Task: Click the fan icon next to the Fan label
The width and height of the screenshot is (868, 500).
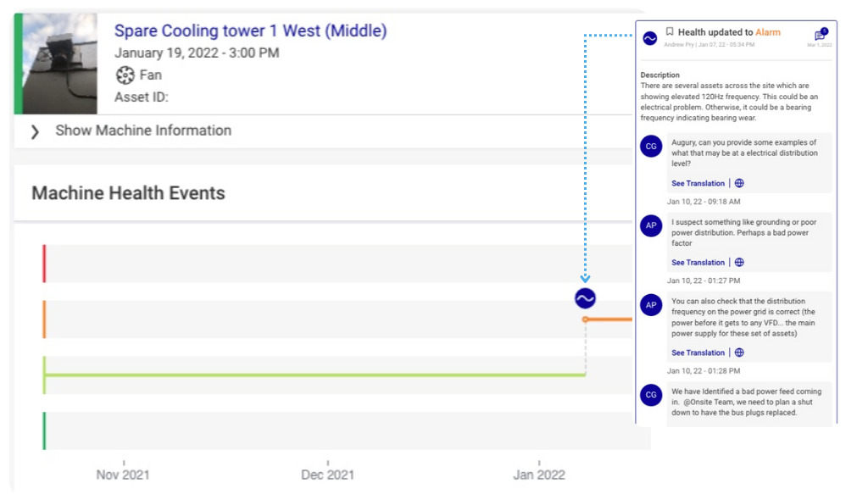Action: [125, 75]
